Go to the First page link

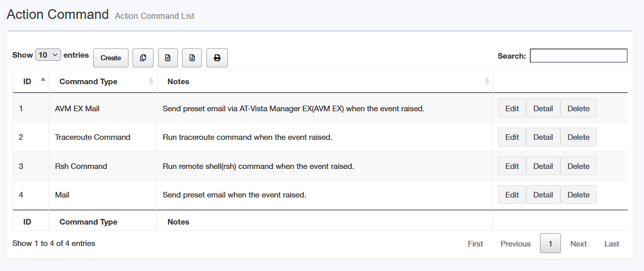[475, 244]
